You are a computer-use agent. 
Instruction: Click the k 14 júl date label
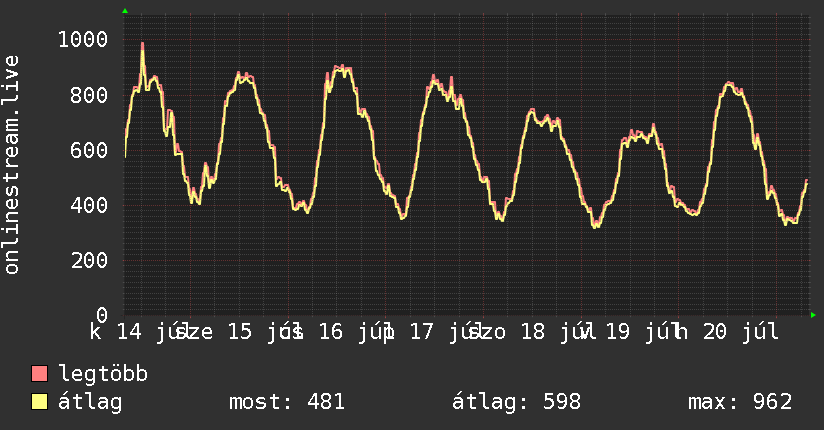click(x=136, y=332)
